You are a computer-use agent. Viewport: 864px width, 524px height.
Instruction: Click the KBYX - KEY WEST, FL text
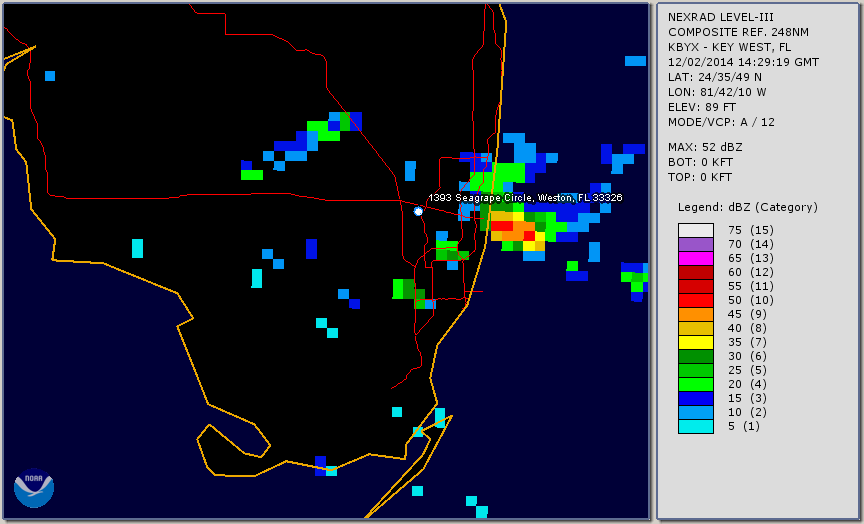coord(730,47)
